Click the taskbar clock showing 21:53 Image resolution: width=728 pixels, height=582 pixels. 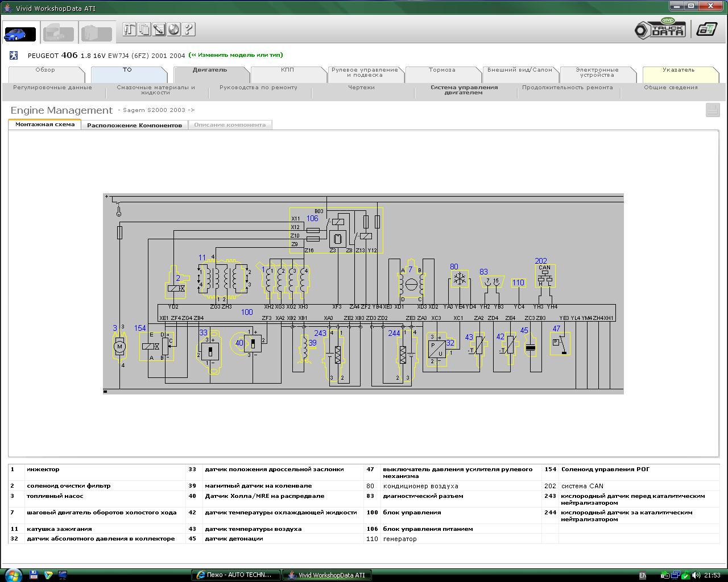coord(712,576)
